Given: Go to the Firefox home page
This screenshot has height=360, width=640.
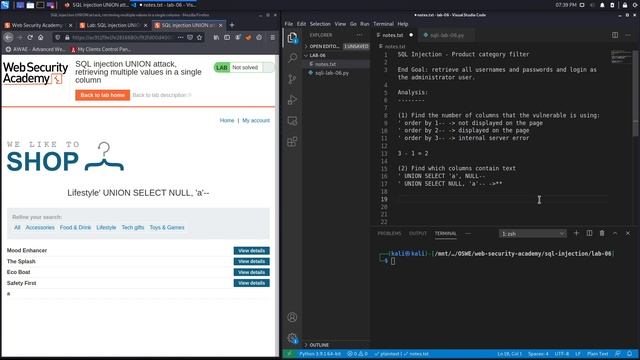Looking at the screenshot, I should 40,37.
